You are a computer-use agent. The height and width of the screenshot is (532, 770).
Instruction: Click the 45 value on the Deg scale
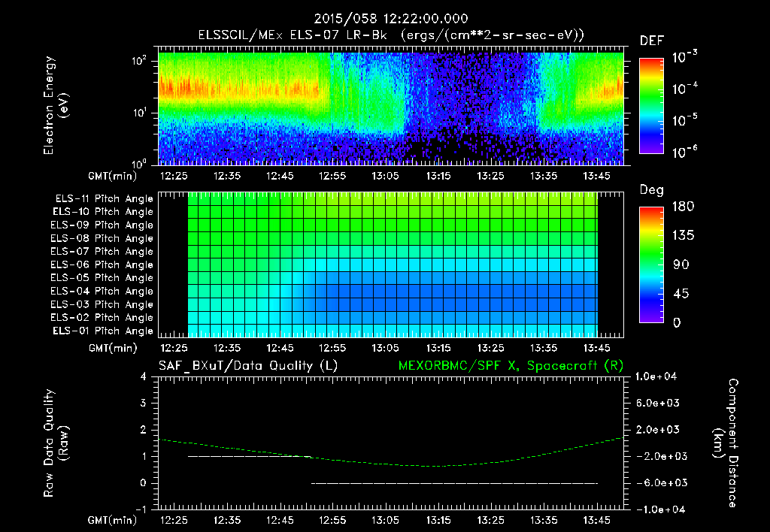click(681, 294)
